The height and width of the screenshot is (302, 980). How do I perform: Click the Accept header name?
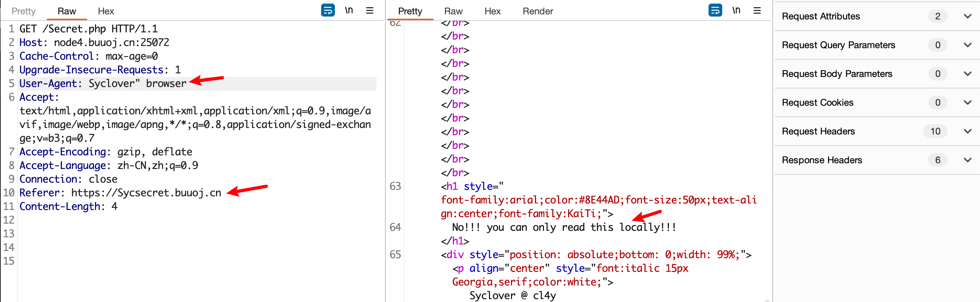(x=37, y=97)
